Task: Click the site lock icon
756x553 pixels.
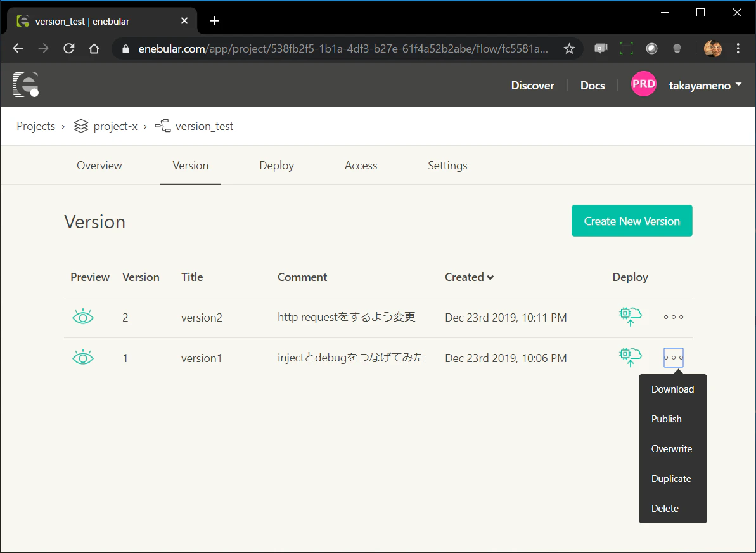Action: (x=126, y=49)
